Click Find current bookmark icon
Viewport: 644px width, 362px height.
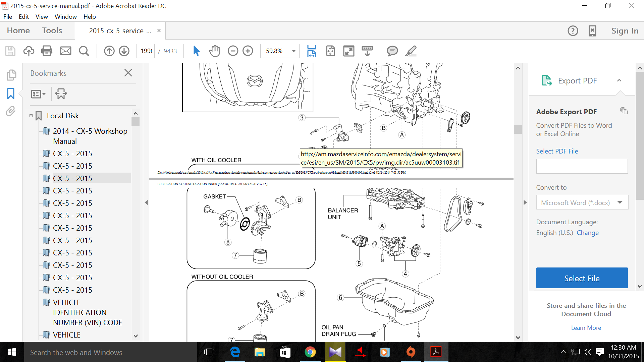(61, 94)
